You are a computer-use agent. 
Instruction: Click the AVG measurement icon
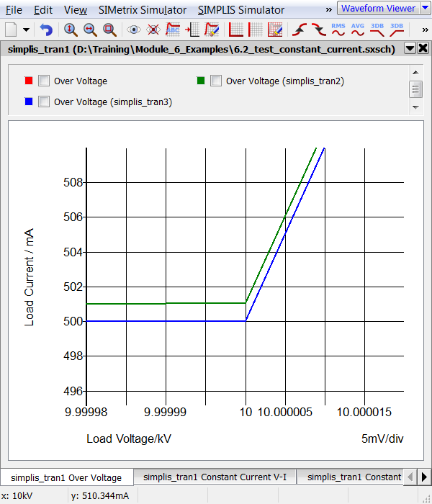[357, 30]
